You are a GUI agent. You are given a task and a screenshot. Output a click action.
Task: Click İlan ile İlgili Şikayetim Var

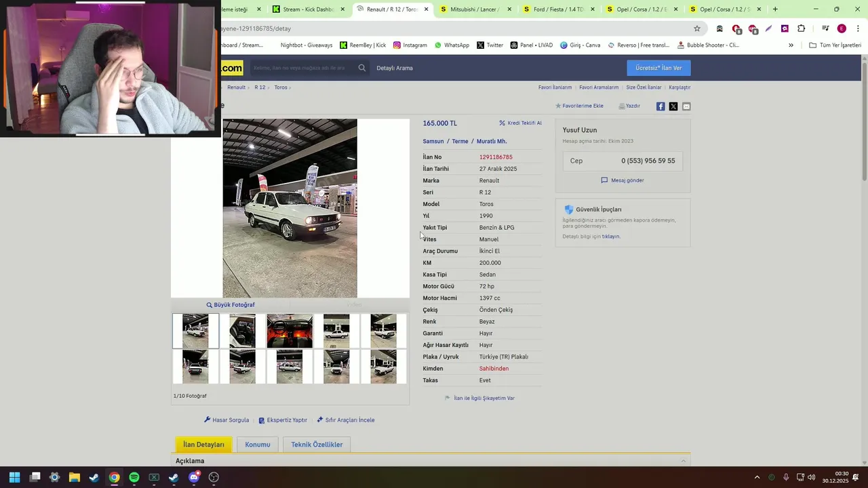point(479,399)
